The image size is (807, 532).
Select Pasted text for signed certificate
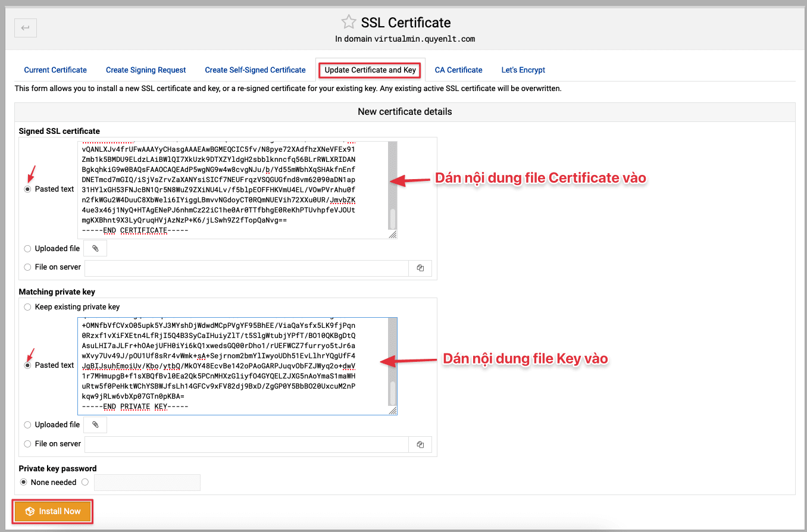28,189
